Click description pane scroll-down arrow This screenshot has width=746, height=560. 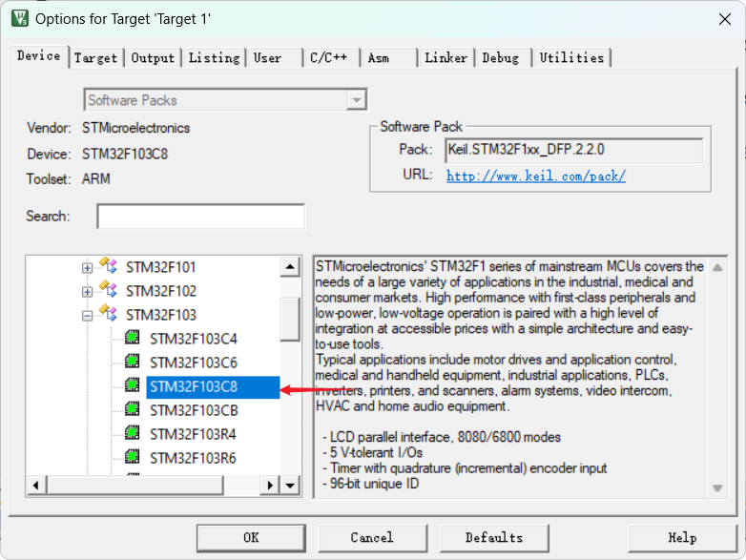pyautogui.click(x=717, y=487)
